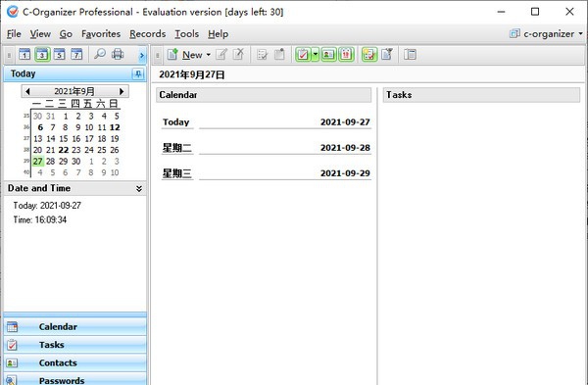The image size is (588, 385).
Task: Open the New button dropdown arrow
Action: pos(209,55)
